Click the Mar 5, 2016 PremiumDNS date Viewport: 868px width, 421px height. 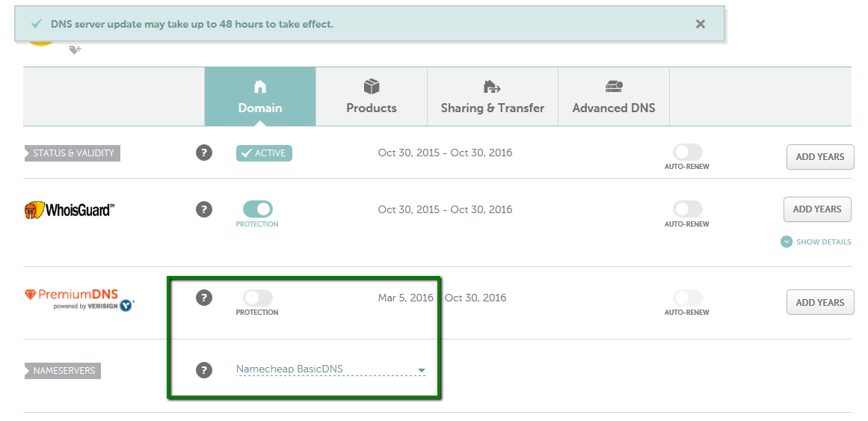(406, 298)
